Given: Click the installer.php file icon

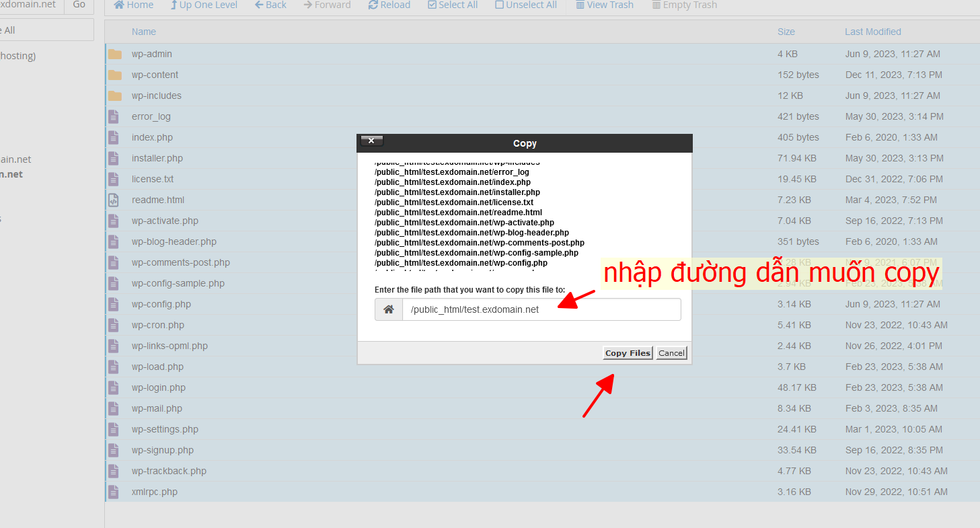Looking at the screenshot, I should pos(114,158).
